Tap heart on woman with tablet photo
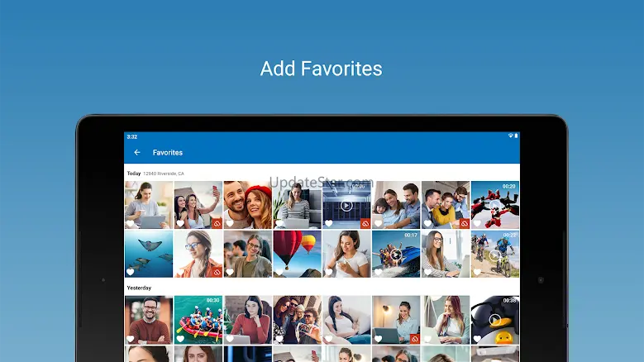644x362 pixels. pos(131,224)
